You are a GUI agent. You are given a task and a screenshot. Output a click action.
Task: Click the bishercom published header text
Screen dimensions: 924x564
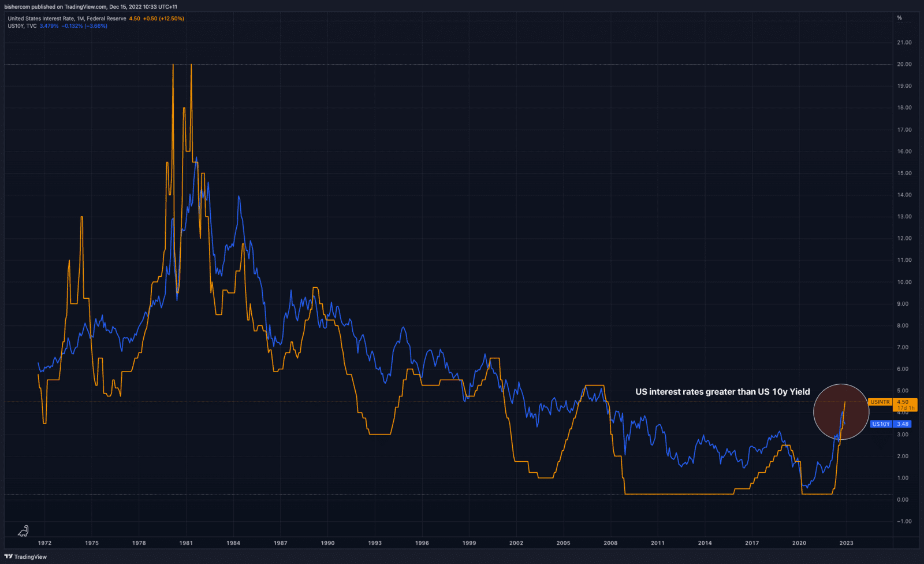tap(91, 7)
